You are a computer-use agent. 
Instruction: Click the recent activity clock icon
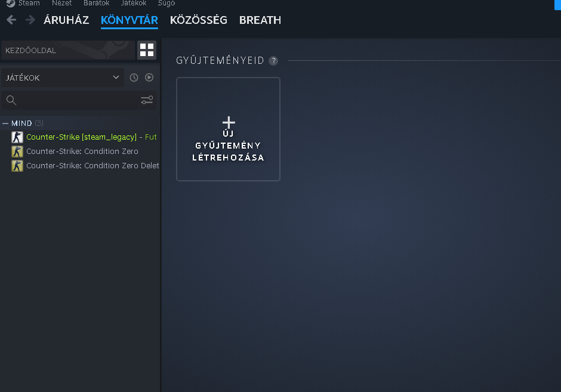click(x=134, y=78)
